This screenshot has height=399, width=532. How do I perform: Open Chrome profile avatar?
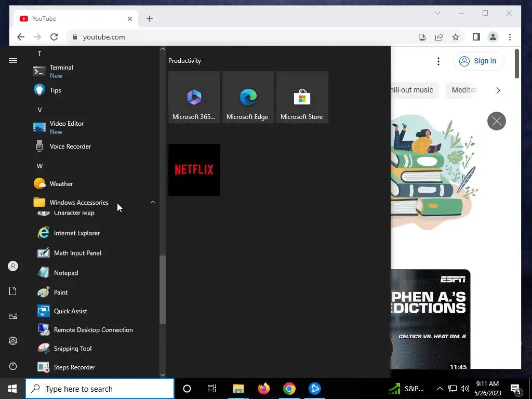[x=493, y=37]
